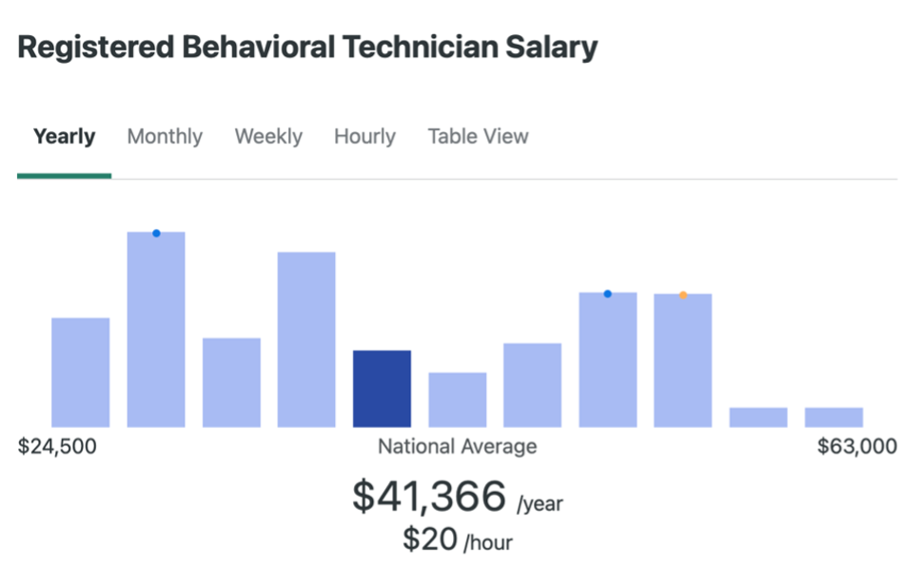Switch to the Monthly tab

point(164,136)
